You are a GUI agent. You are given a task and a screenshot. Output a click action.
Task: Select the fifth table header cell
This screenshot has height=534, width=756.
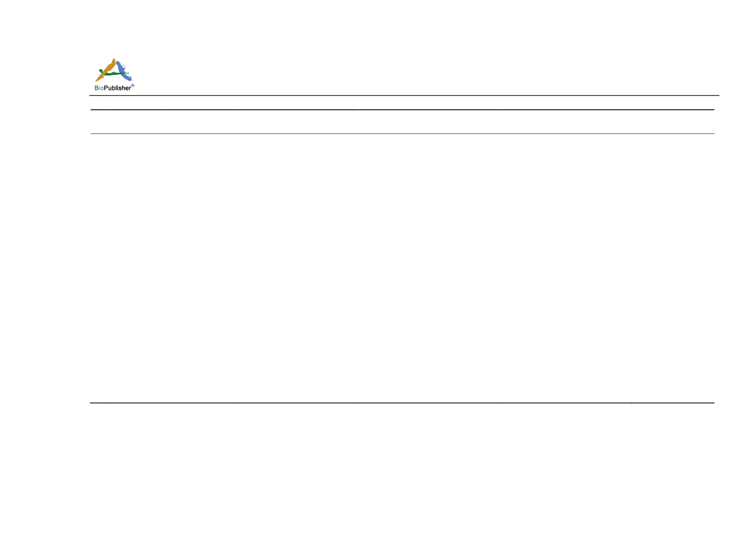point(428,122)
